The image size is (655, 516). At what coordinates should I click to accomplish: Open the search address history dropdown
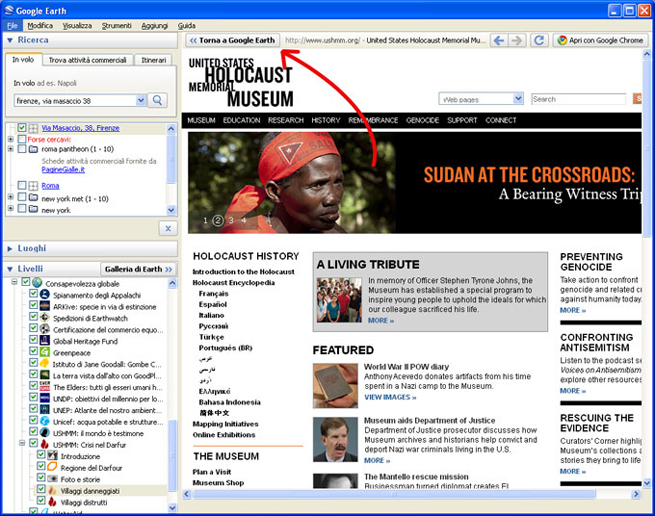(x=141, y=100)
